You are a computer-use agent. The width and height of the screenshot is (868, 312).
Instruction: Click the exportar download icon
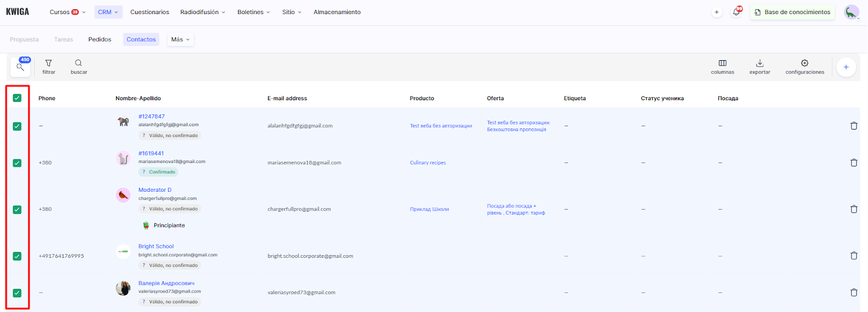pos(759,63)
